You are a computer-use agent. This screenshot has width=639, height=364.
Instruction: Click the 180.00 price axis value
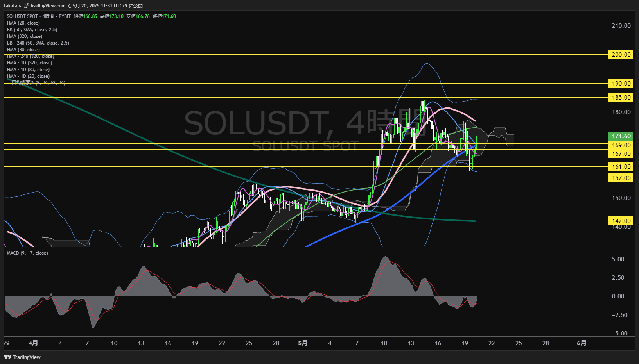621,112
